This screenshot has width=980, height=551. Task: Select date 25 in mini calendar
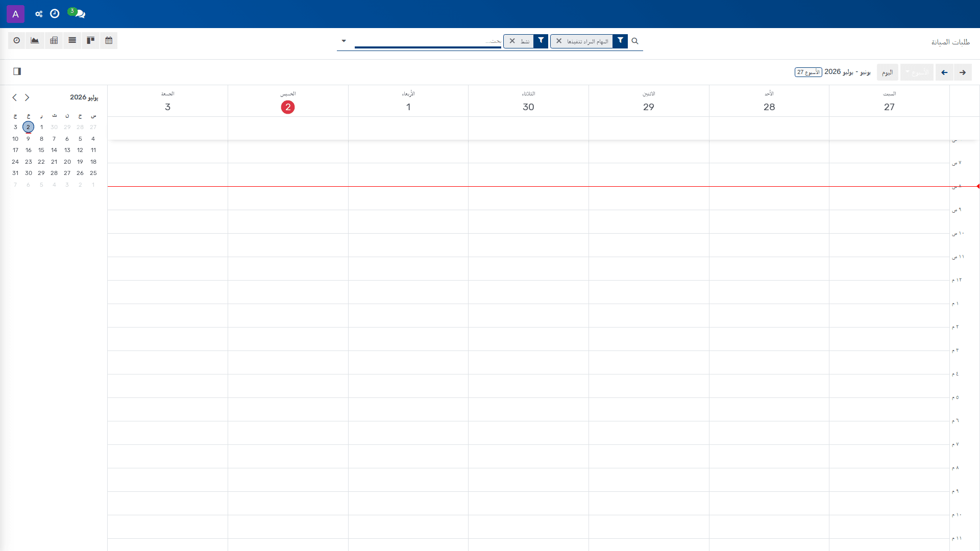pos(93,173)
